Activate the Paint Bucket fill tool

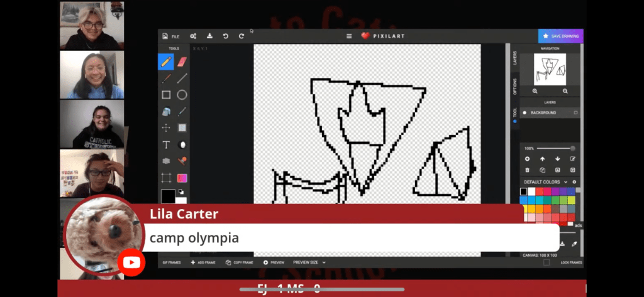pyautogui.click(x=166, y=112)
